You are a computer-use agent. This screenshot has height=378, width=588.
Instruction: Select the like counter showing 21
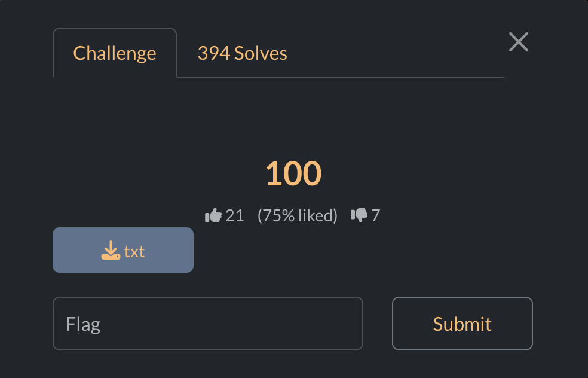(235, 215)
